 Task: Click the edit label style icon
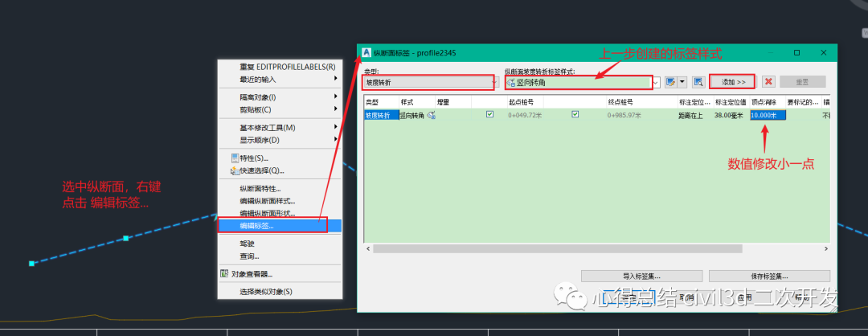(669, 82)
